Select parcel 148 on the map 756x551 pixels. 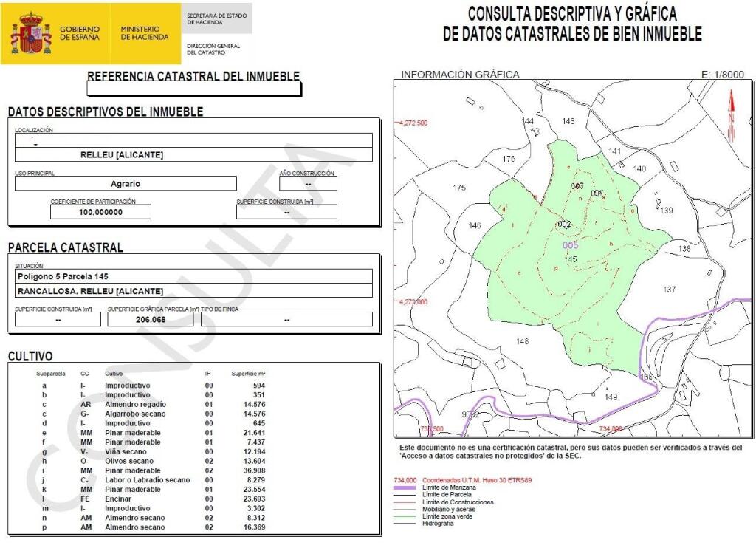pyautogui.click(x=523, y=341)
